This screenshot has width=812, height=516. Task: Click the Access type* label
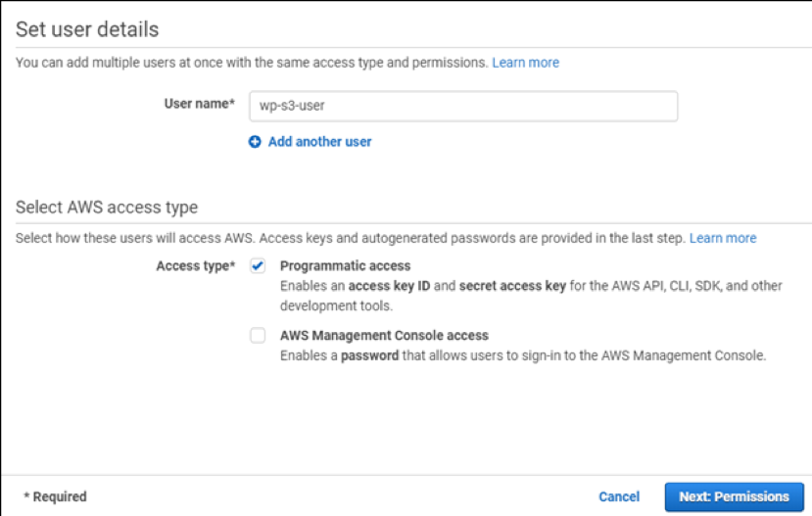(x=196, y=266)
